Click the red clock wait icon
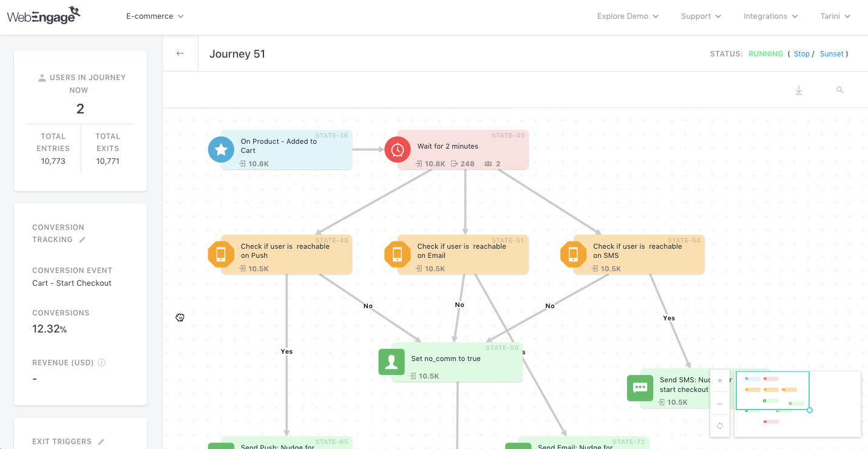 [398, 149]
